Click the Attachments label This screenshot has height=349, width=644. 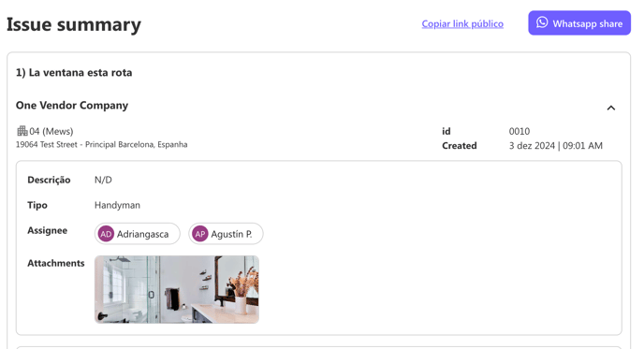(x=56, y=263)
